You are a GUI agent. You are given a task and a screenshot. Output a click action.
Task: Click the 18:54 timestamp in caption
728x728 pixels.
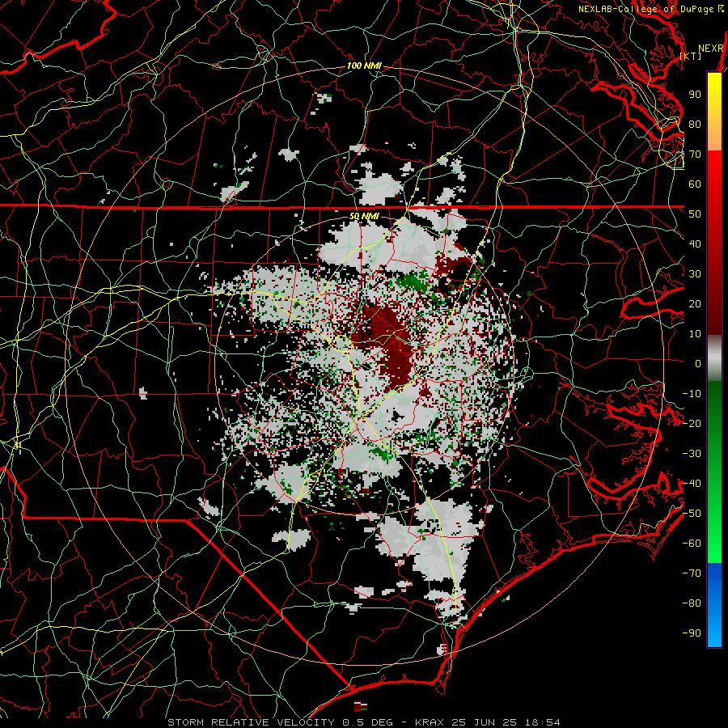point(543,722)
